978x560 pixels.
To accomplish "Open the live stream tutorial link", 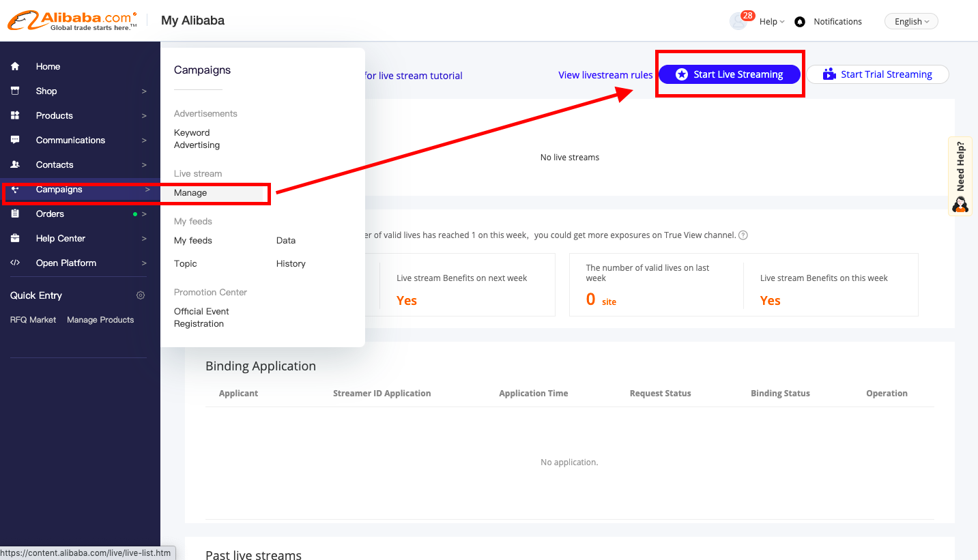I will (x=414, y=76).
